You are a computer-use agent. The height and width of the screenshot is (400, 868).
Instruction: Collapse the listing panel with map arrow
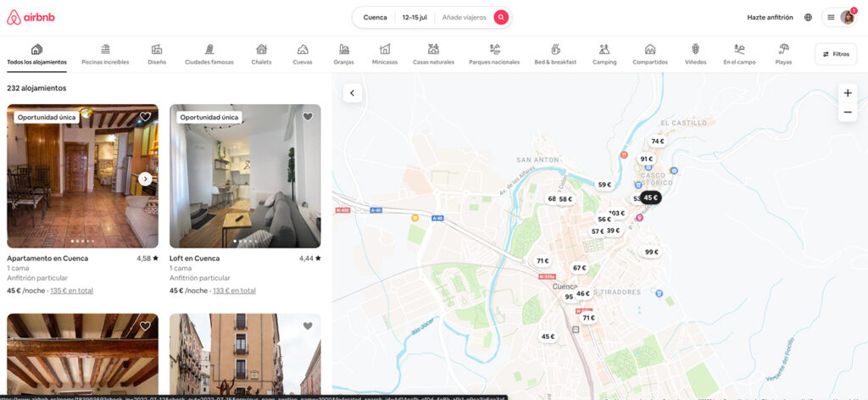(x=353, y=93)
